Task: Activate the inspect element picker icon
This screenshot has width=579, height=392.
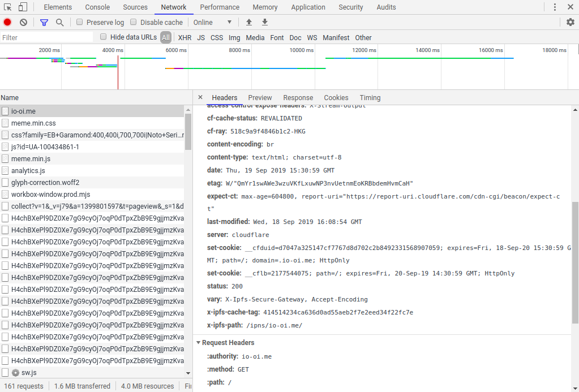Action: (7, 7)
